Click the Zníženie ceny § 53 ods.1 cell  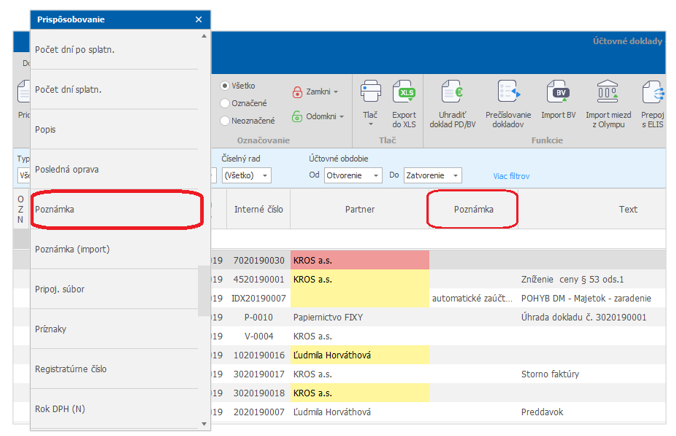point(592,279)
